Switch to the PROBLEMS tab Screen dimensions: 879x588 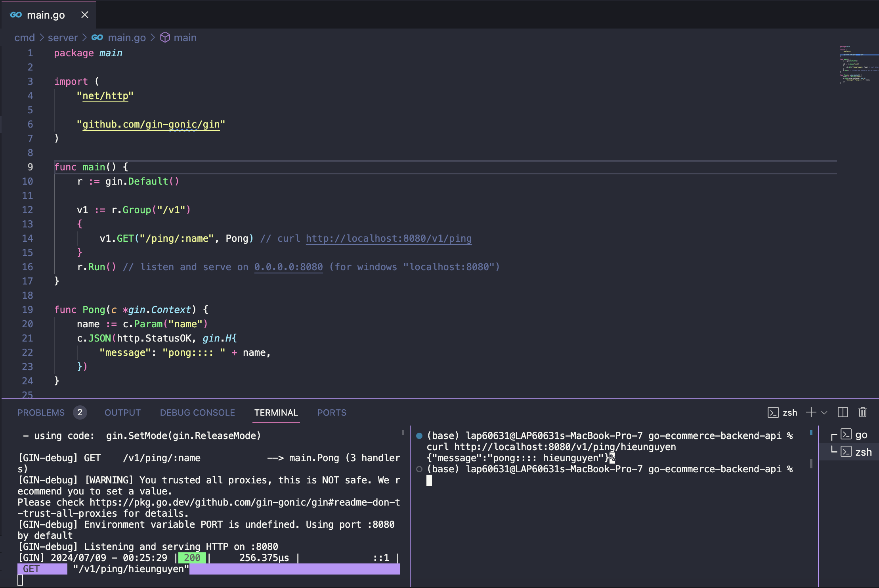coord(41,412)
